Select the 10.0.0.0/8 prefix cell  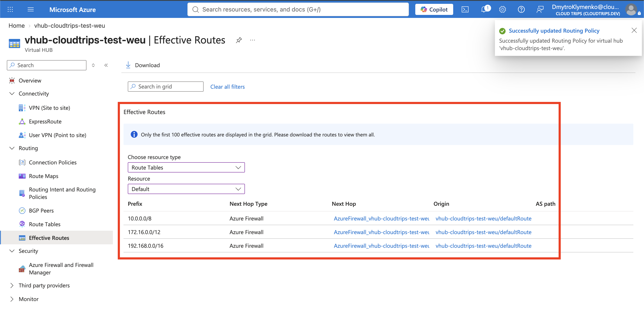coord(139,218)
